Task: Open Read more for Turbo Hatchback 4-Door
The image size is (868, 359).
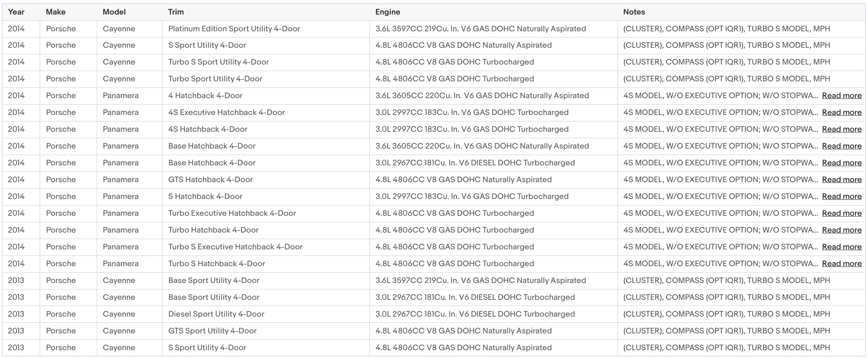Action: pyautogui.click(x=842, y=230)
